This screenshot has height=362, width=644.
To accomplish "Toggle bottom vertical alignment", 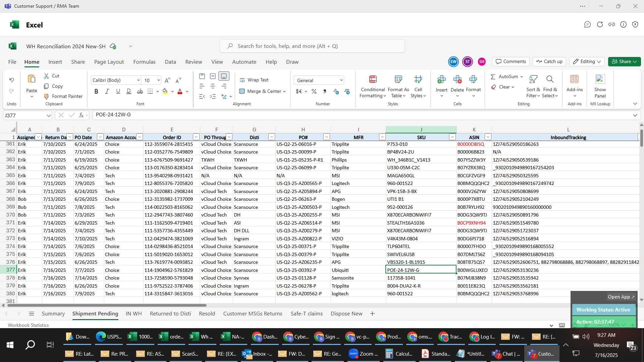I will [224, 76].
